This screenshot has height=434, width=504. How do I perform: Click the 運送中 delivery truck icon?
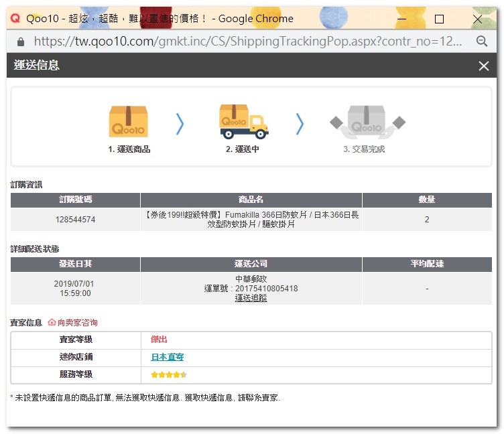click(244, 121)
